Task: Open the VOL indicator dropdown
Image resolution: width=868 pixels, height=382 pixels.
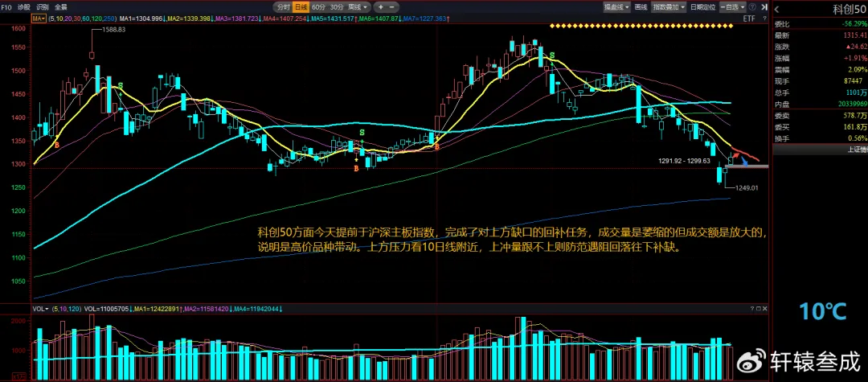Action: click(x=40, y=308)
